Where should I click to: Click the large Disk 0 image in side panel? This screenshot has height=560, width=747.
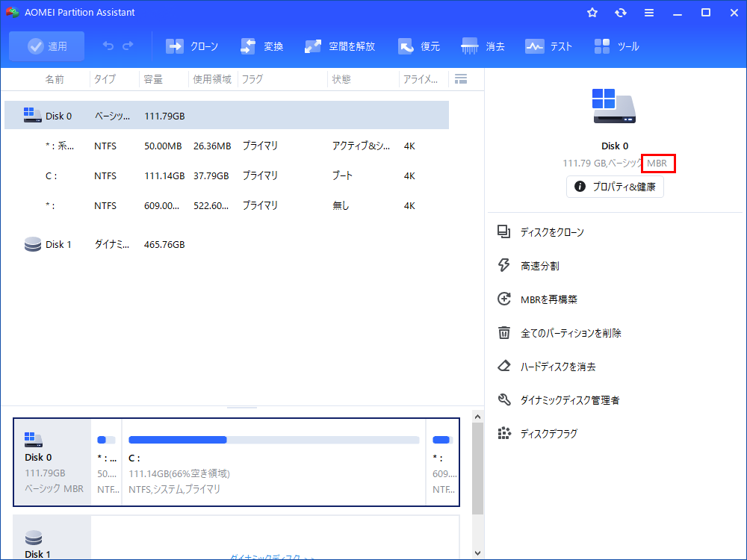coord(614,106)
